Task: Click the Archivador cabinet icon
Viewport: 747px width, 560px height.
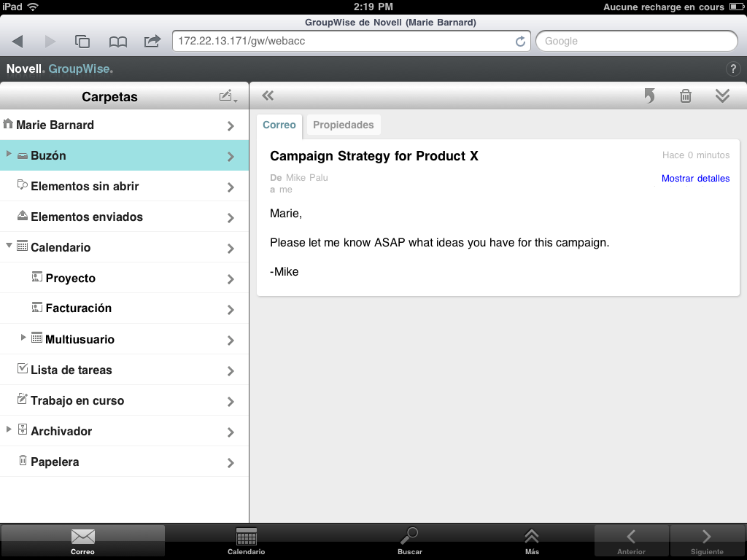Action: tap(23, 429)
